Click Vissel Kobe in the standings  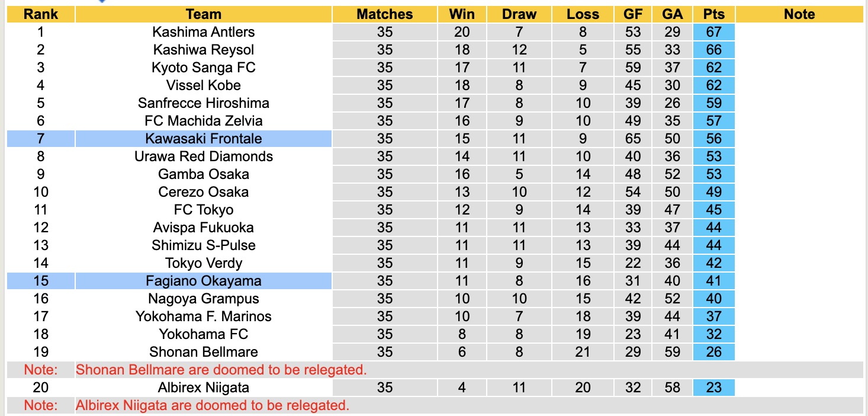pyautogui.click(x=203, y=85)
